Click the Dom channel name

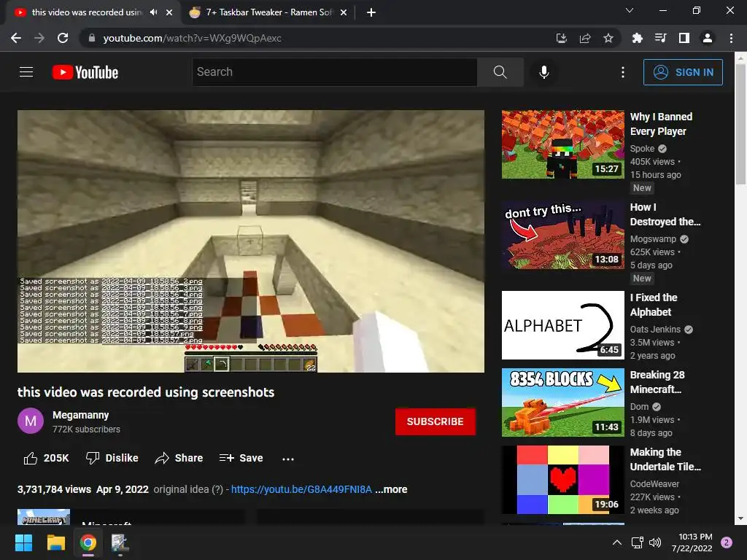(x=639, y=407)
